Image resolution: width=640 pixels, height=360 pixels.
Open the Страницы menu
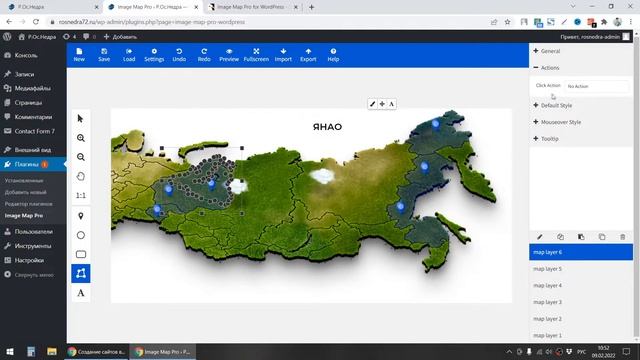pyautogui.click(x=33, y=102)
